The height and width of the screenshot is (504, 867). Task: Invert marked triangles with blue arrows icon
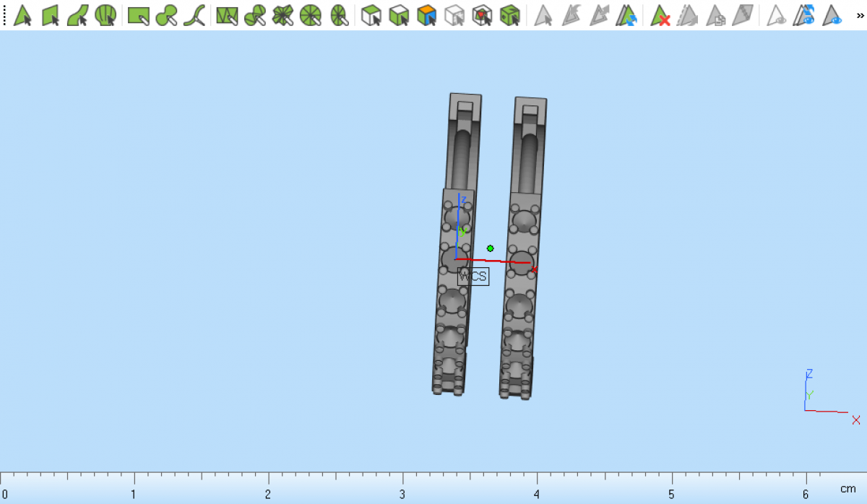[x=626, y=15]
